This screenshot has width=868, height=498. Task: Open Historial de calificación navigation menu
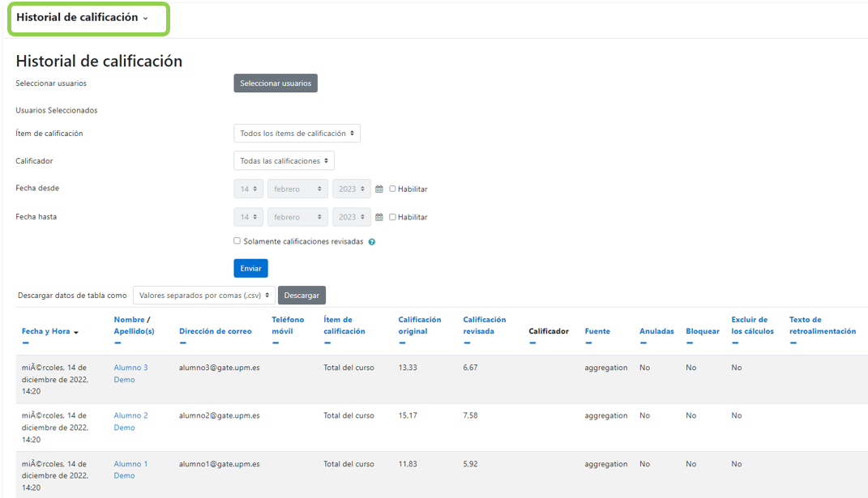(x=83, y=18)
